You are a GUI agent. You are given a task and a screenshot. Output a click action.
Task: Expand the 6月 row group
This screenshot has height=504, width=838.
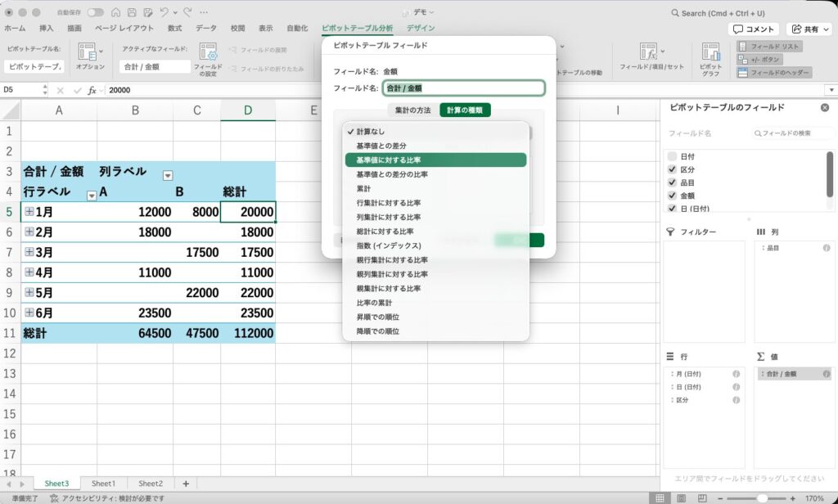pos(29,313)
